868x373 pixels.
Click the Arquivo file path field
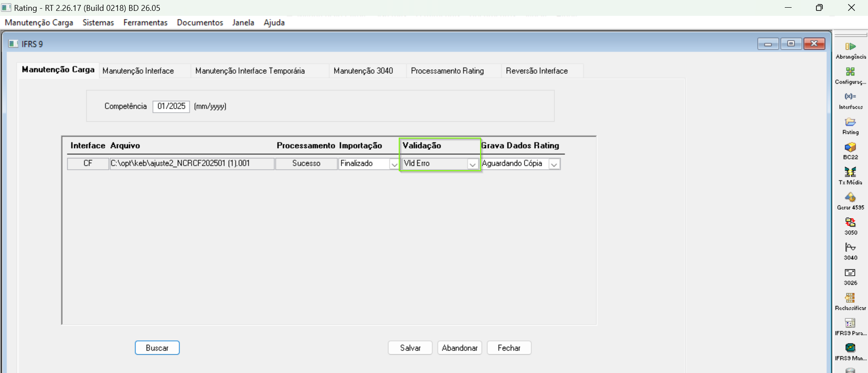point(192,163)
